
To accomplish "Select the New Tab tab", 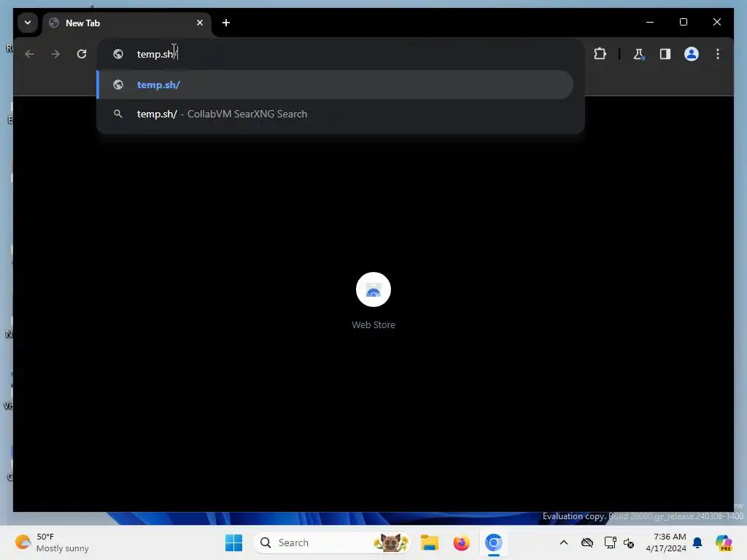I will click(x=127, y=23).
